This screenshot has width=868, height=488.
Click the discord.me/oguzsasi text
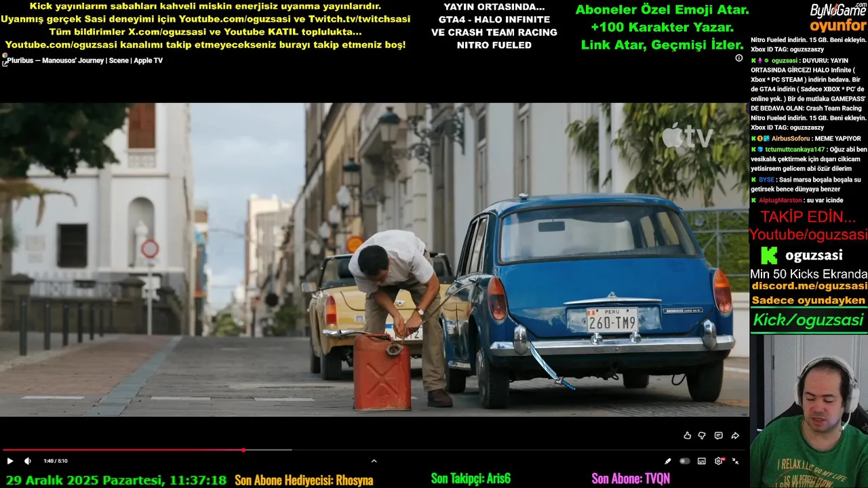click(809, 286)
